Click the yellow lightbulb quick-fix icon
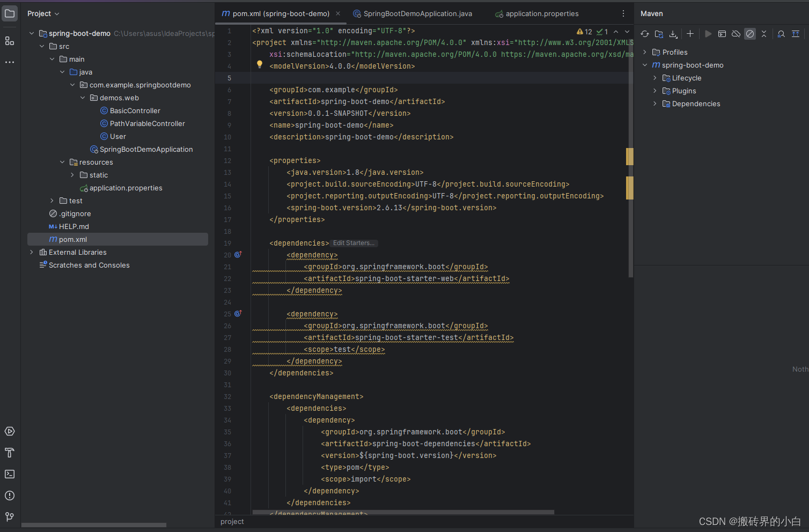Viewport: 809px width, 532px height. click(x=260, y=64)
